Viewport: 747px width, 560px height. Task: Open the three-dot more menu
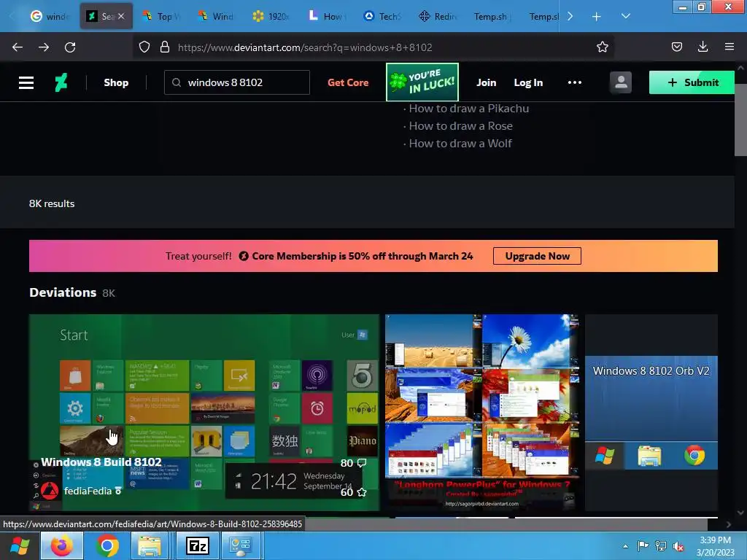[575, 82]
